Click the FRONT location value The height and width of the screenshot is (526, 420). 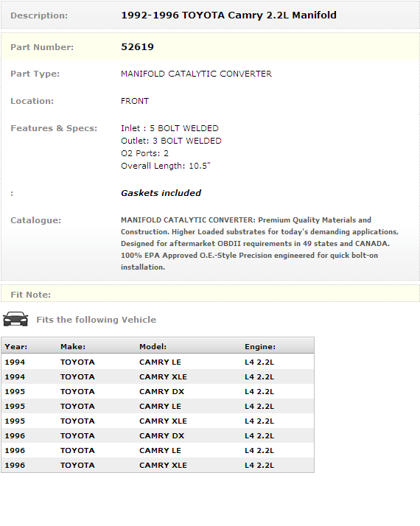[x=135, y=101]
